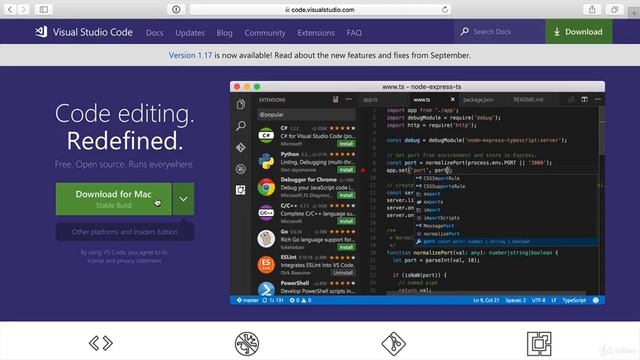Screen dimensions: 640x360
Task: Click Safari back navigation arrow
Action: point(10,9)
